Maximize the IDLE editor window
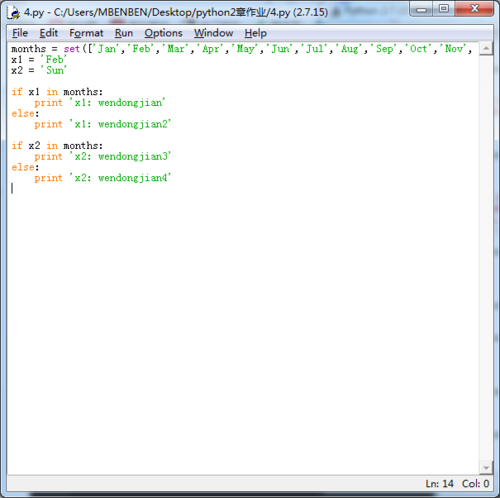This screenshot has width=500, height=498. point(444,9)
